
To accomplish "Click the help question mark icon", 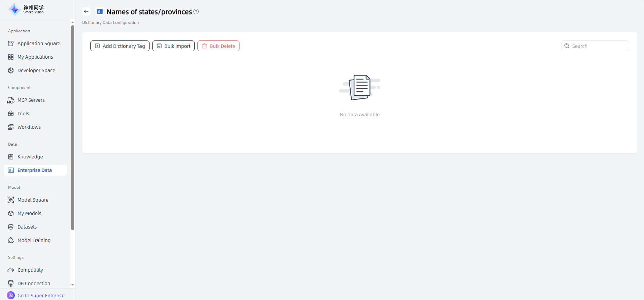I will click(196, 11).
